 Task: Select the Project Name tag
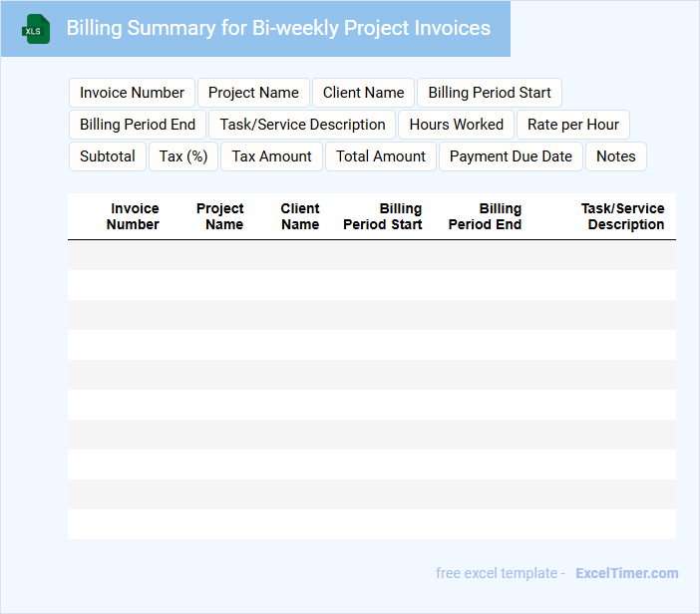253,93
